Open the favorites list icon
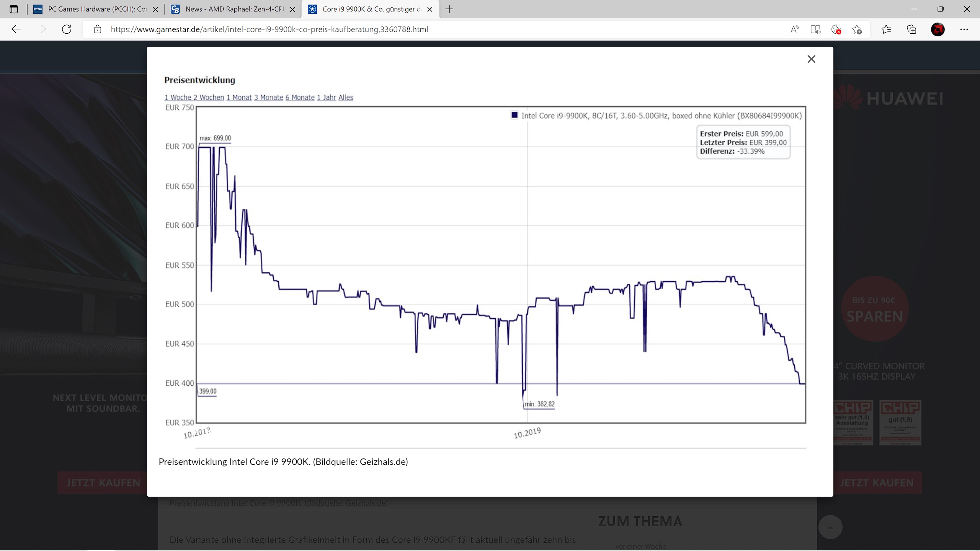Viewport: 980px width, 551px height. click(x=886, y=29)
